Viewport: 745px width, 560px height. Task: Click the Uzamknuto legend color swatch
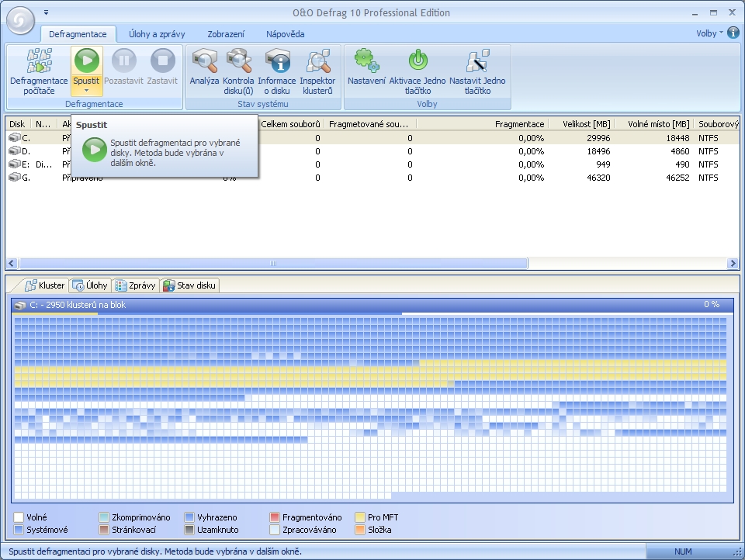[x=189, y=530]
